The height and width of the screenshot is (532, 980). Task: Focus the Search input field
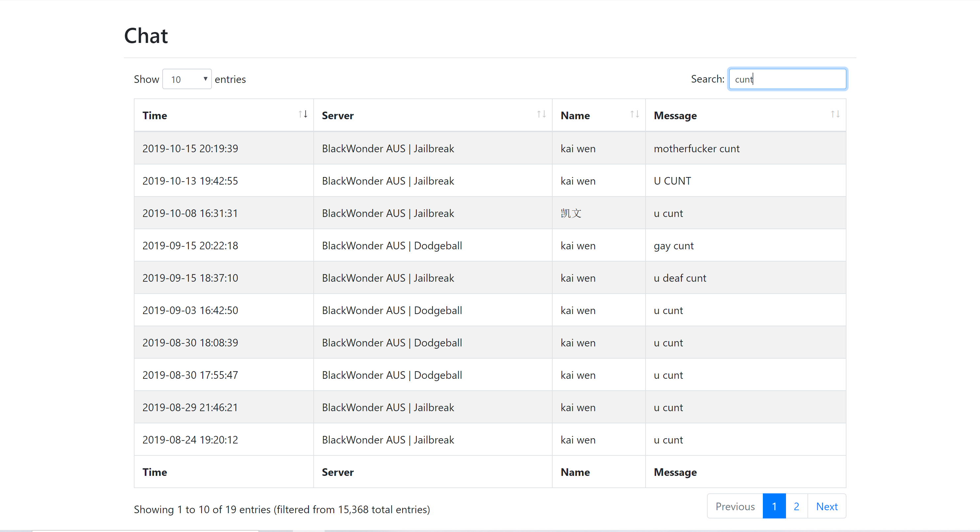(787, 79)
